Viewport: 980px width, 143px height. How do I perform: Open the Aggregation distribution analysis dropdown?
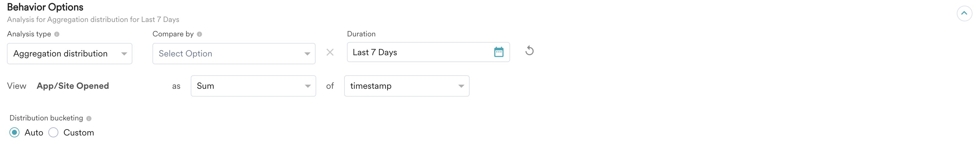point(70,54)
